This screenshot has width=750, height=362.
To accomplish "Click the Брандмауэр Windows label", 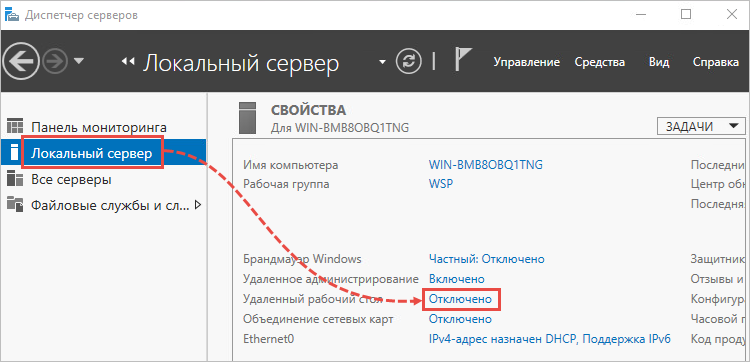I will 302,259.
